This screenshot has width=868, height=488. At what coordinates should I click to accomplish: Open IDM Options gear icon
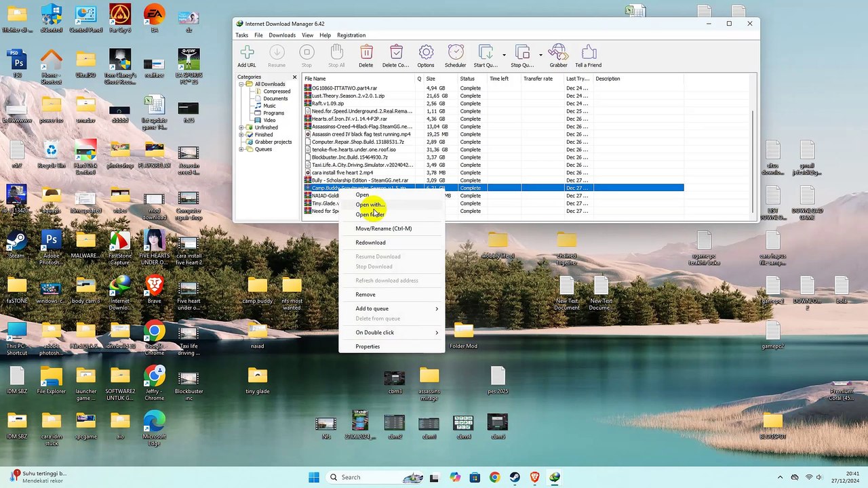(x=426, y=56)
